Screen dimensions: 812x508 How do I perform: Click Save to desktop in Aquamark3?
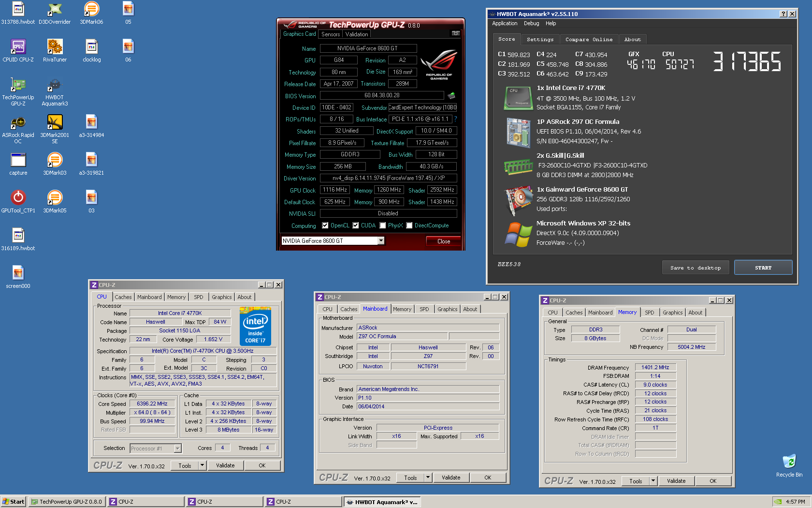pos(695,268)
